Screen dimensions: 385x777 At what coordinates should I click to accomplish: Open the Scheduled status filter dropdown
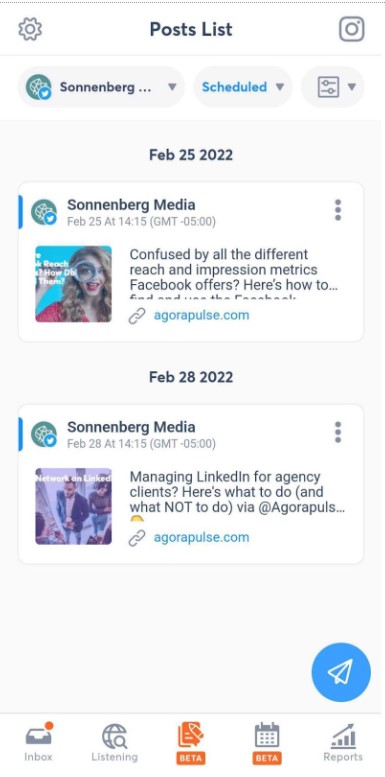(x=243, y=87)
